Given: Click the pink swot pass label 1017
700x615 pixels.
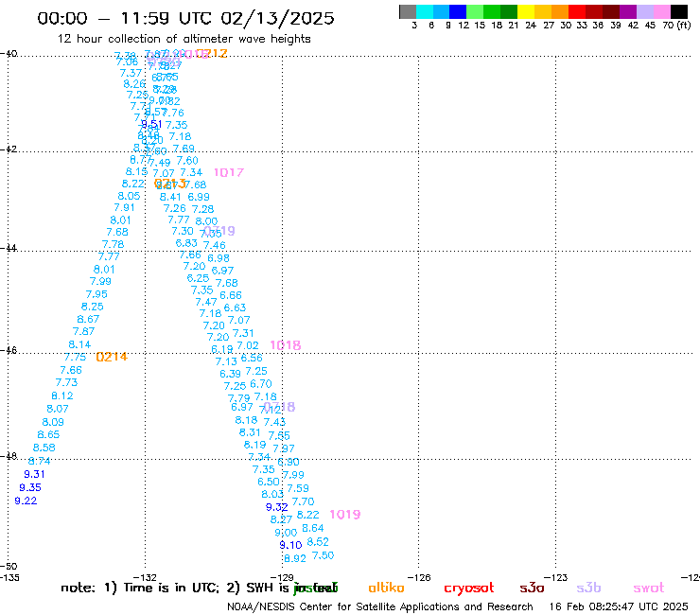Looking at the screenshot, I should (229, 172).
